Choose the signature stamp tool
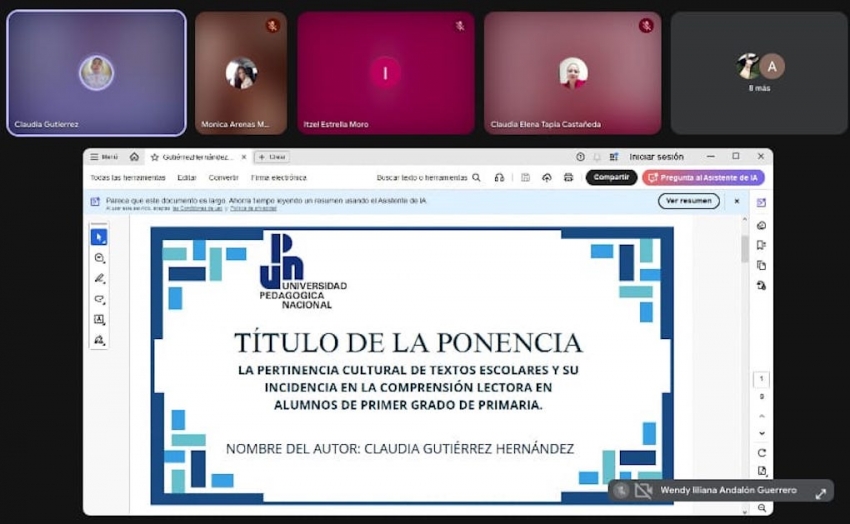The height and width of the screenshot is (524, 850). (x=99, y=340)
